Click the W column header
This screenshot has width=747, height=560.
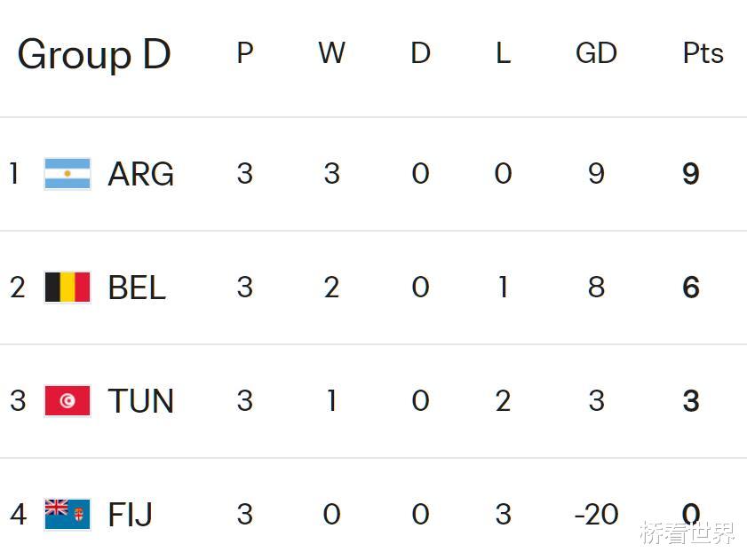point(331,54)
